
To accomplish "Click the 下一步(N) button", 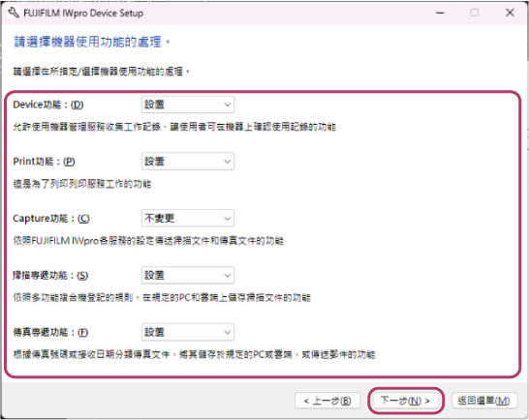I will (x=405, y=401).
